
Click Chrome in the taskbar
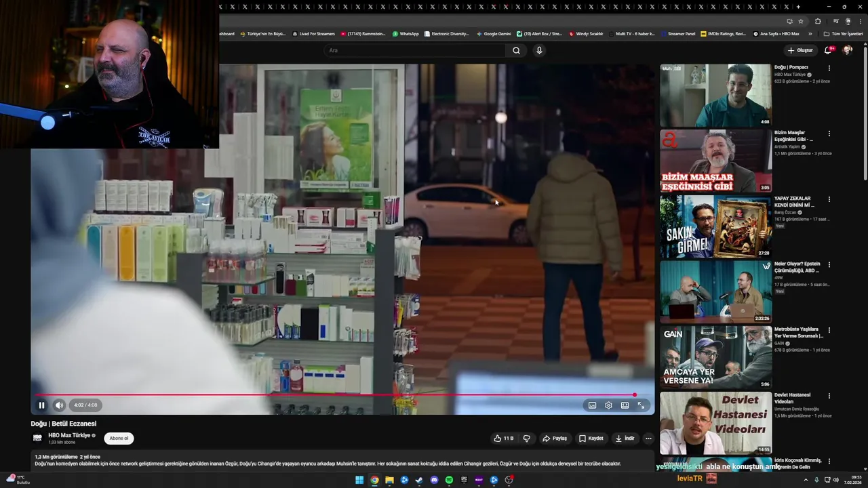(x=374, y=480)
